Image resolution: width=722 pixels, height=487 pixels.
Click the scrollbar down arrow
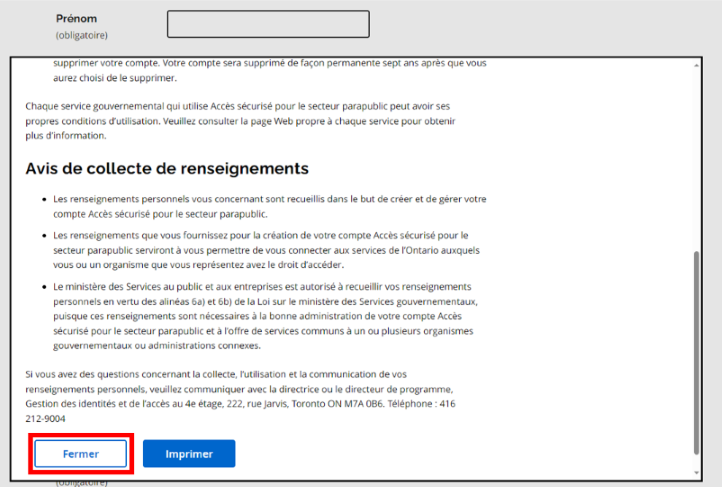click(x=698, y=471)
